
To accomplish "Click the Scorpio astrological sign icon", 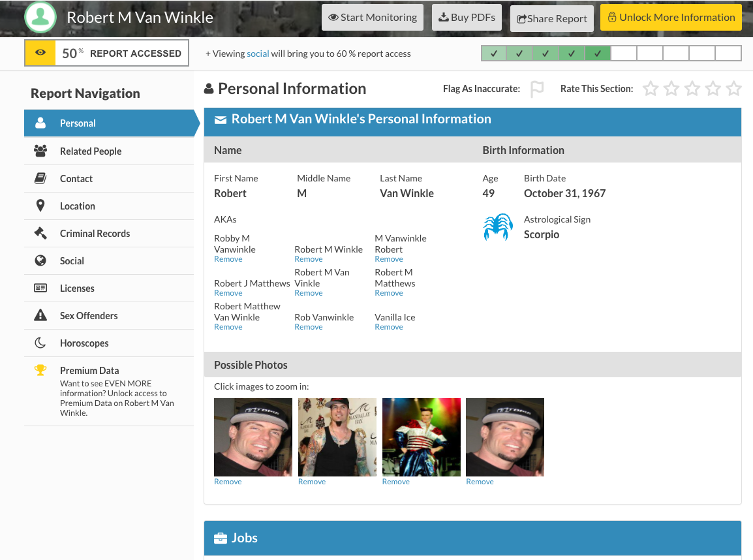I will (498, 227).
